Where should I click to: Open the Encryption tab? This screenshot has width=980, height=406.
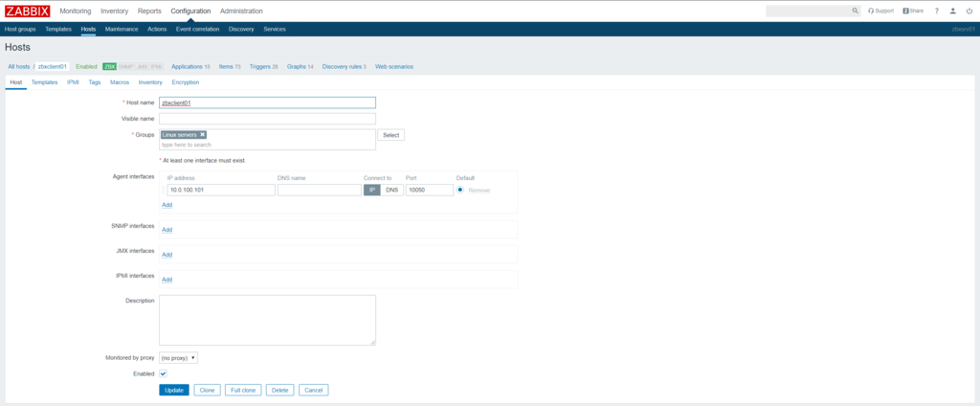pyautogui.click(x=185, y=82)
